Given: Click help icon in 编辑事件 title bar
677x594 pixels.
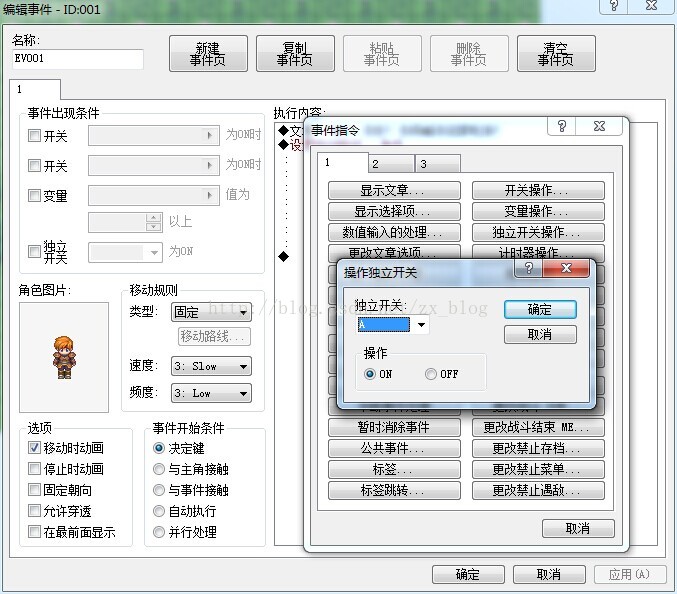Looking at the screenshot, I should tap(614, 6).
